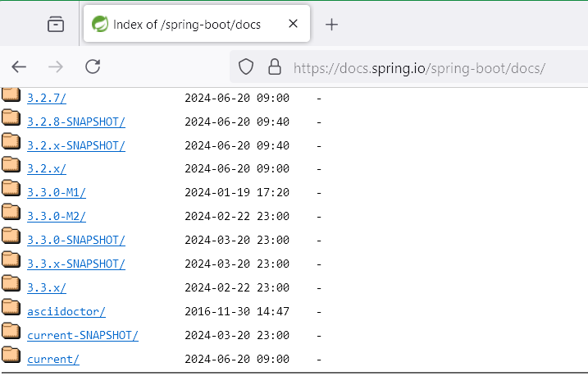588x381 pixels.
Task: Open the 3.3.x/ directory link
Action: tap(47, 288)
